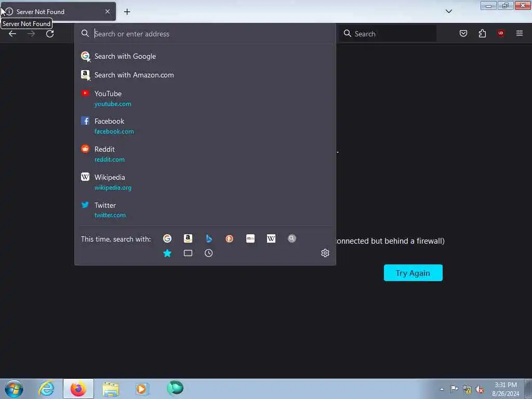532x399 pixels.
Task: Select the Server Not Found tab
Action: click(x=58, y=11)
